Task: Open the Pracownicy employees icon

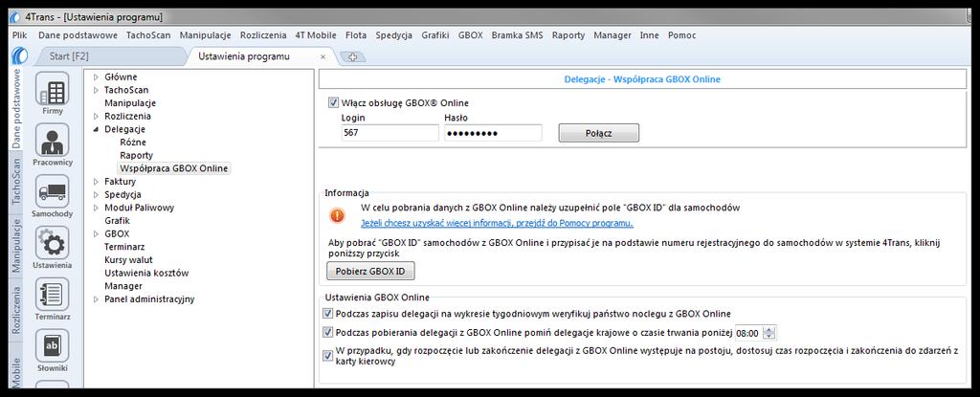Action: click(x=53, y=145)
